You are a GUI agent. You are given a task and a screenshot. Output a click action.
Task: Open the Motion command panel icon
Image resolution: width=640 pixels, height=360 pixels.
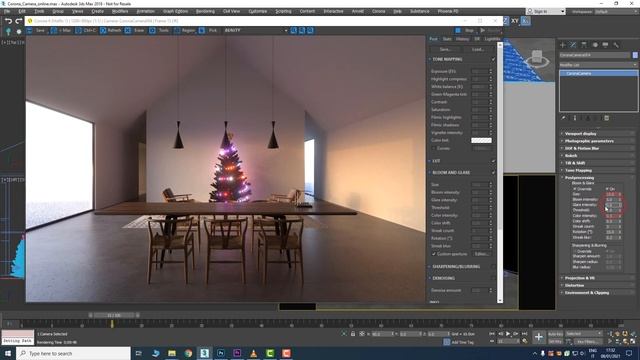pyautogui.click(x=595, y=45)
